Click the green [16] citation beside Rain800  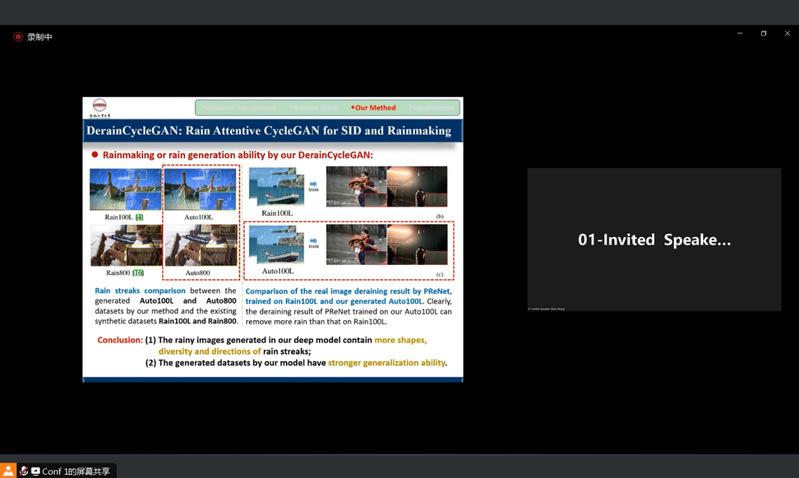point(138,273)
